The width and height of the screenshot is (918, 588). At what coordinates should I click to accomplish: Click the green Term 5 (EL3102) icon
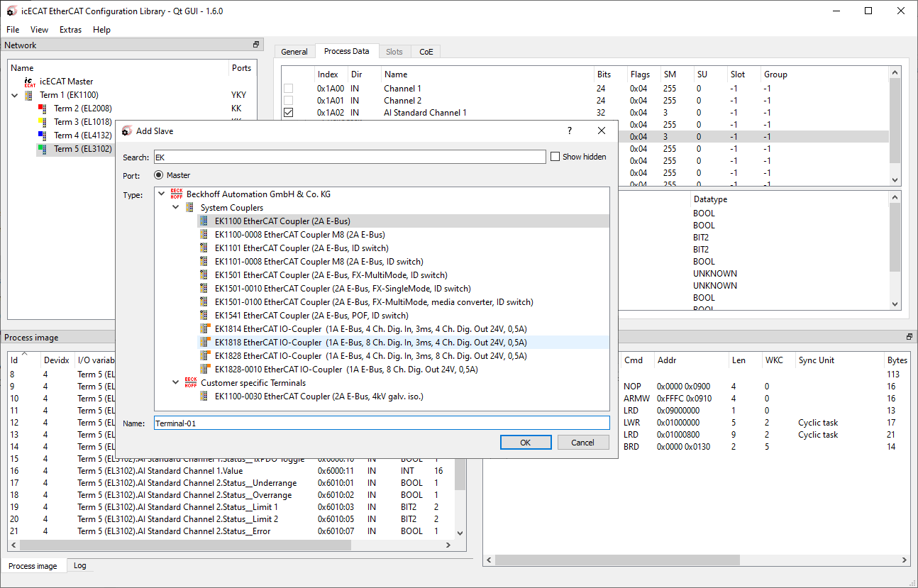(42, 149)
